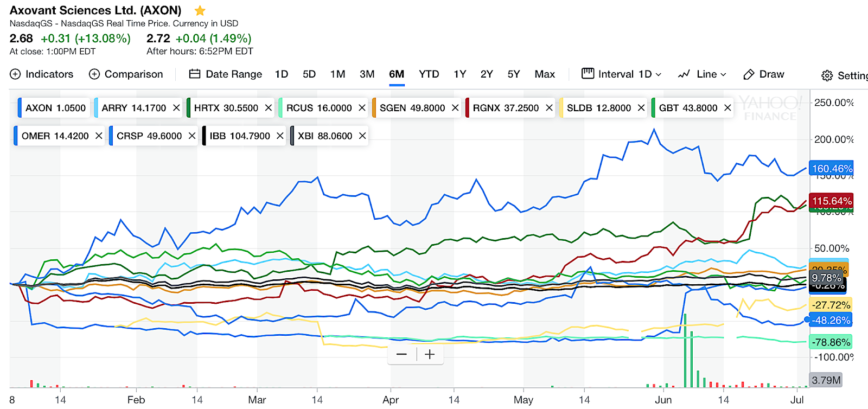Click the after hours price 2.72
868x409 pixels.
158,39
